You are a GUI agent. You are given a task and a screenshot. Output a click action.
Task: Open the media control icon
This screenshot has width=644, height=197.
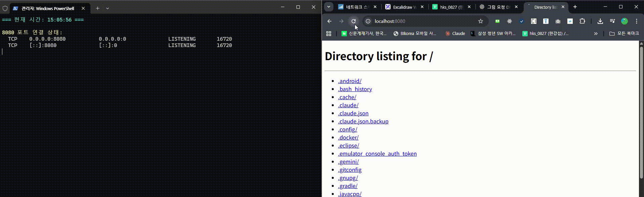(612, 21)
